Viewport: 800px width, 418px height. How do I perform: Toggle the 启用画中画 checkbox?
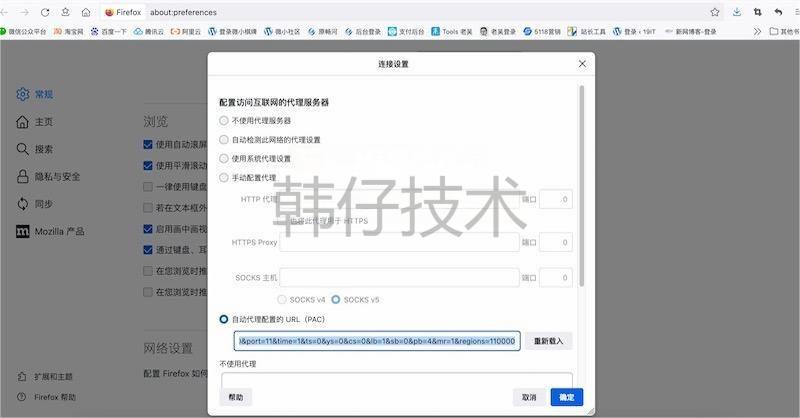(x=148, y=229)
